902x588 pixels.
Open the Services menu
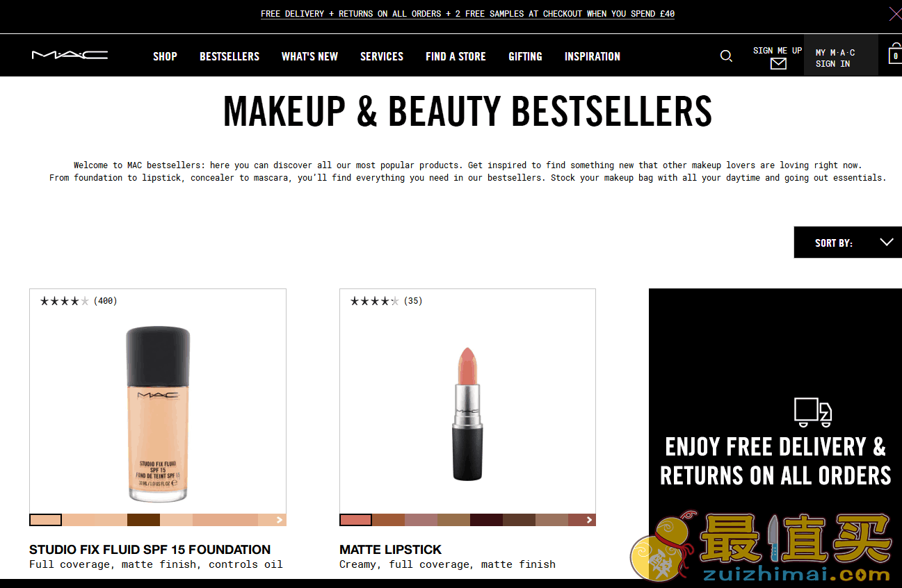(x=382, y=56)
